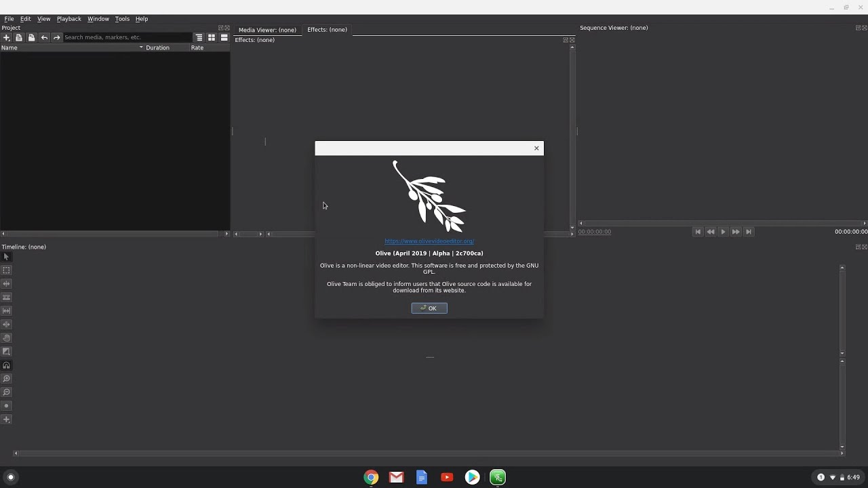Switch to the Media Viewer tab
Image resolution: width=868 pixels, height=488 pixels.
tap(267, 30)
